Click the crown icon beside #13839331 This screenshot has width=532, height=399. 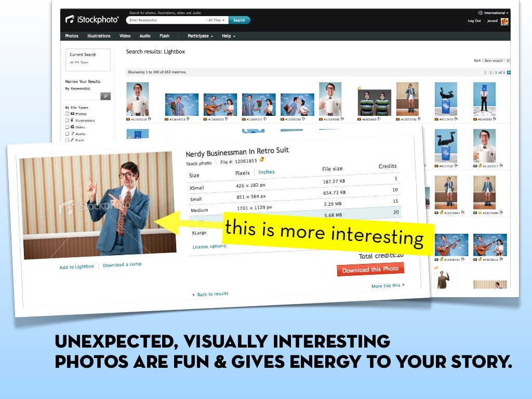tap(442, 260)
